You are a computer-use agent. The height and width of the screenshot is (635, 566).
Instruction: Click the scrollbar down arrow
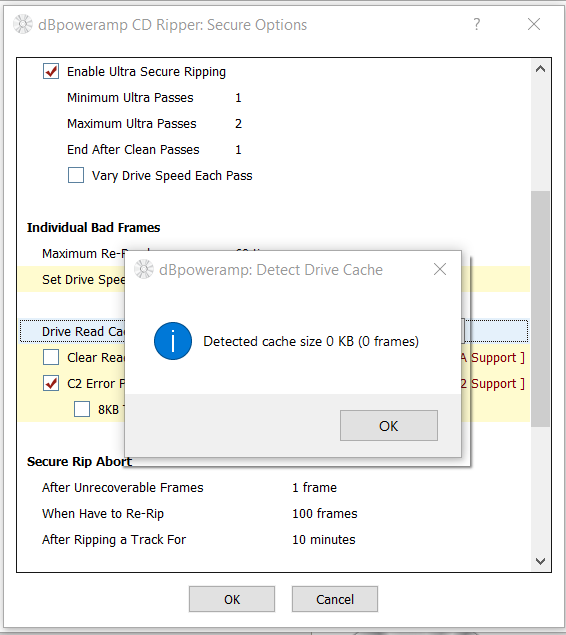(540, 561)
